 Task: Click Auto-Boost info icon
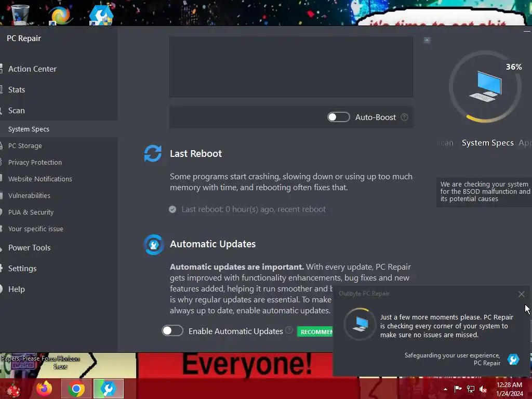(x=404, y=117)
